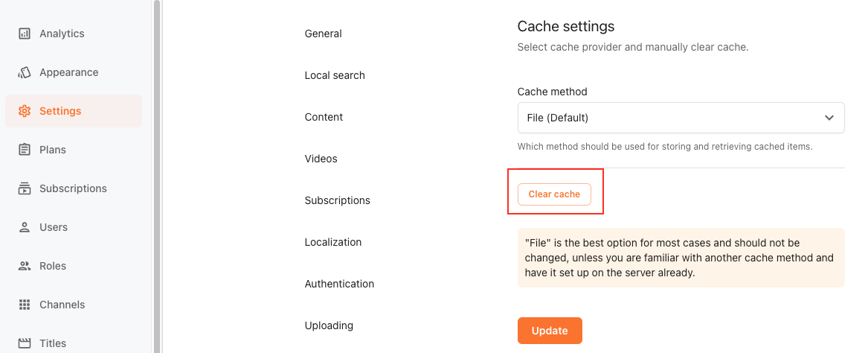Click the Subscriptions icon in sidebar
This screenshot has width=868, height=353.
coord(25,188)
